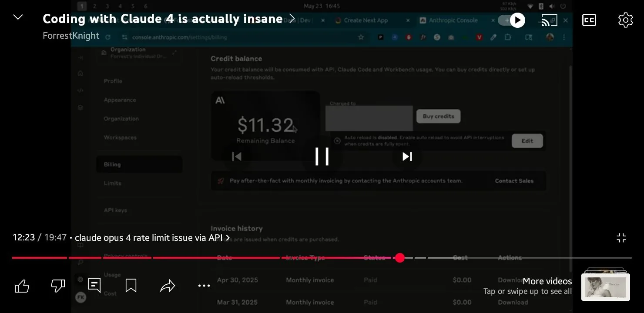The image size is (644, 313).
Task: Cast the video to another device
Action: pos(549,20)
